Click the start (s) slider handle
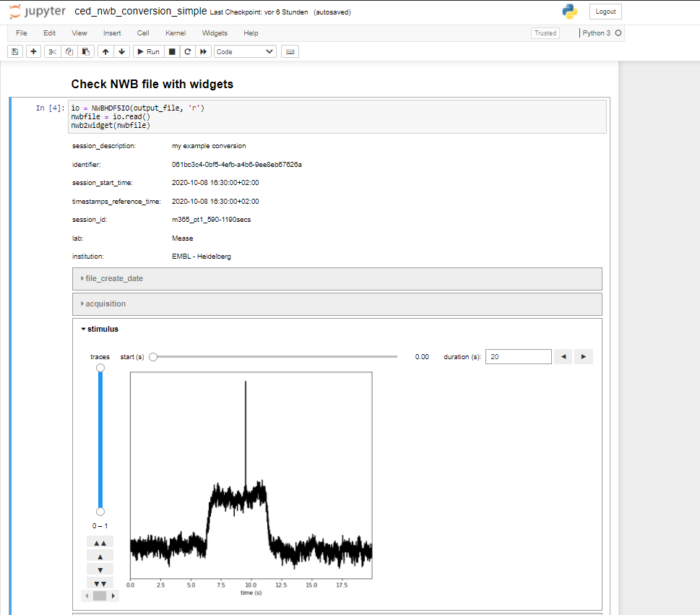The height and width of the screenshot is (615, 700). pos(153,357)
